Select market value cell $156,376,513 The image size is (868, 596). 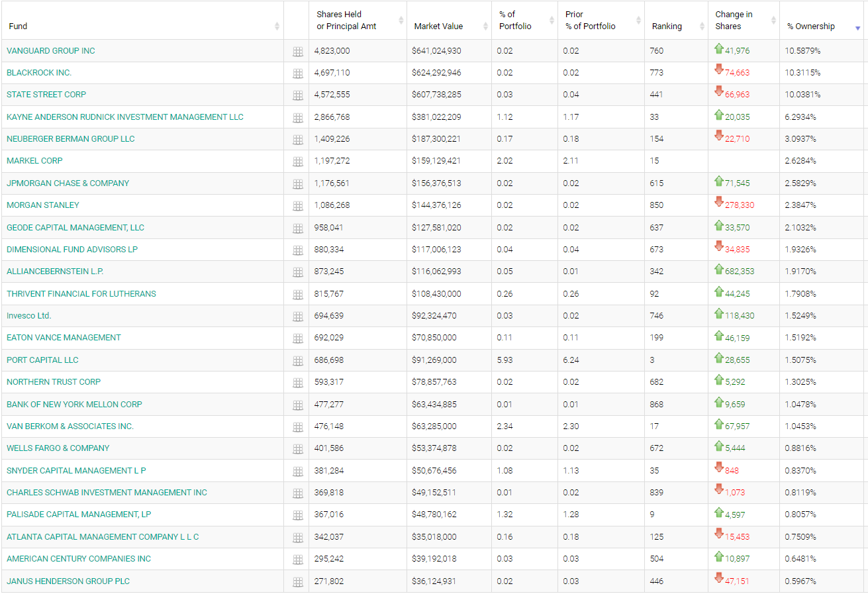pyautogui.click(x=436, y=183)
